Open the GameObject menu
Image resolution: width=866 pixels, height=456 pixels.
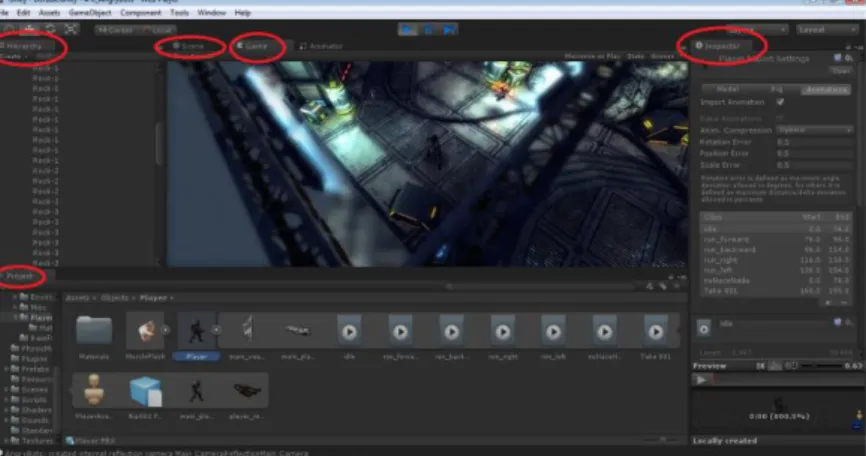tap(90, 12)
